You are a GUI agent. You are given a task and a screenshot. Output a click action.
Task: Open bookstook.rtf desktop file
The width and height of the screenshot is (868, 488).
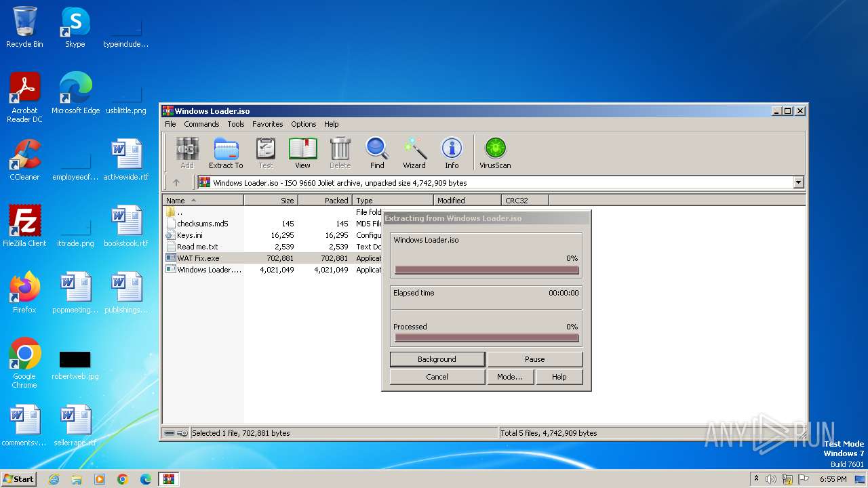(x=126, y=226)
